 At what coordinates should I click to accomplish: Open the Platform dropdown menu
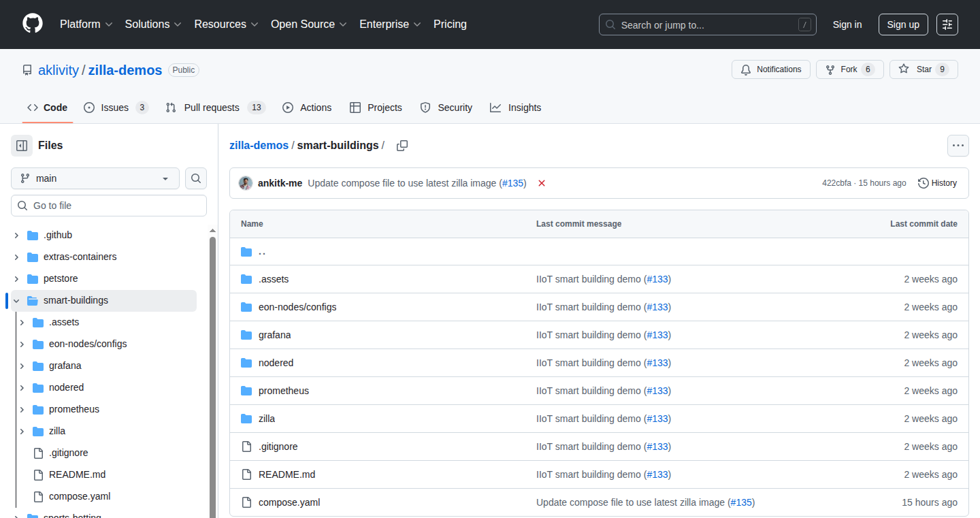[x=86, y=24]
